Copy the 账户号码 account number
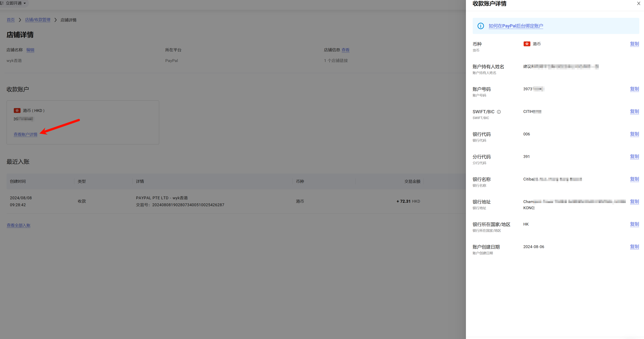 tap(634, 89)
